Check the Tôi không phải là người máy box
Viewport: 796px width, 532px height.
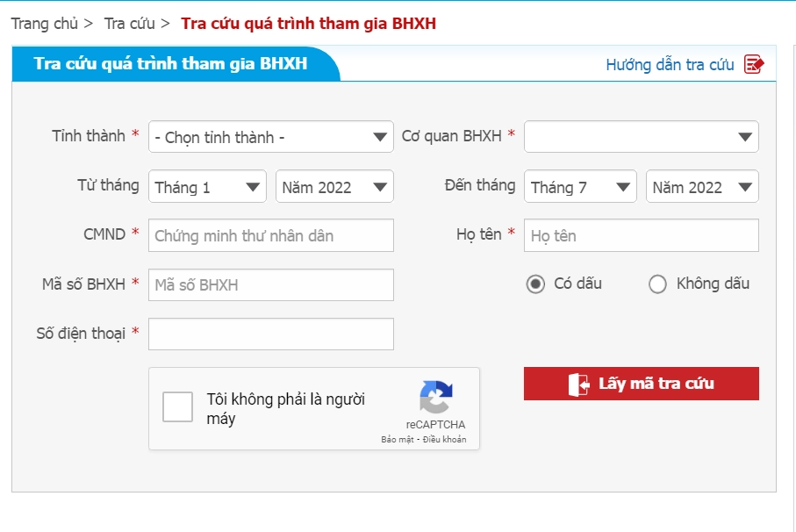click(x=178, y=406)
